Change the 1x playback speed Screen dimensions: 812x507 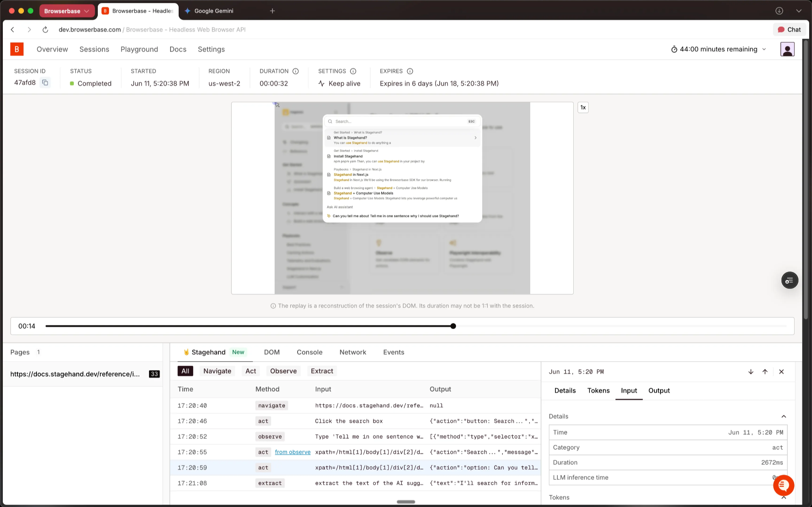click(583, 107)
